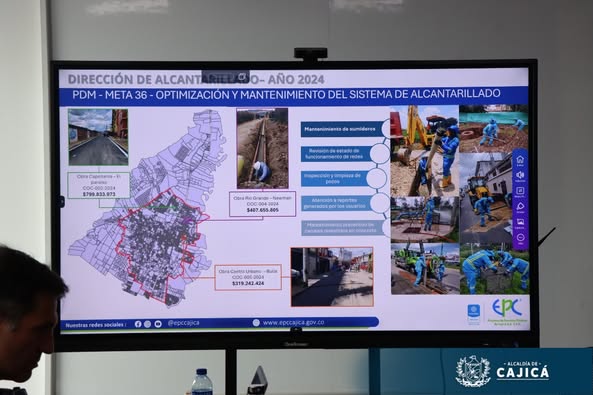Click the Obra Centro Urbano $319.242.424 box

pyautogui.click(x=248, y=277)
